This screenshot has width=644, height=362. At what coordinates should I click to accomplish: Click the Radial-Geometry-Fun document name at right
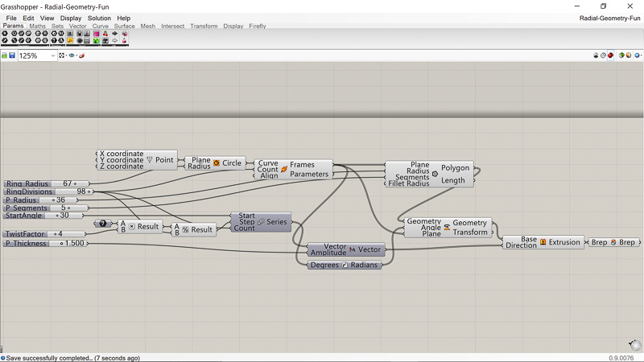609,18
